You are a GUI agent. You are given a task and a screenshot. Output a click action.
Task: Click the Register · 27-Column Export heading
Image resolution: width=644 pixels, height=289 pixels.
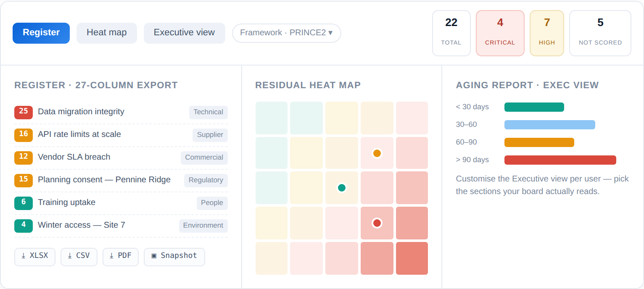[x=96, y=85]
